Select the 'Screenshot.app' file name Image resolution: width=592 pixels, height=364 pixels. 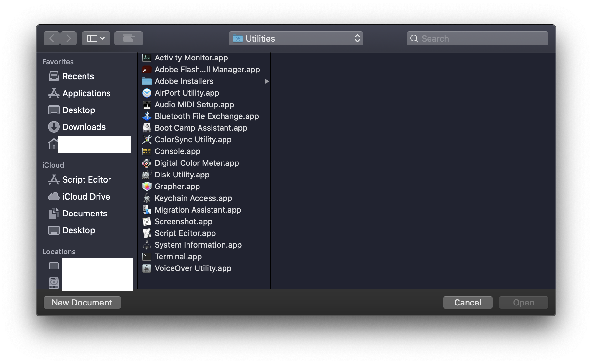[x=184, y=222]
